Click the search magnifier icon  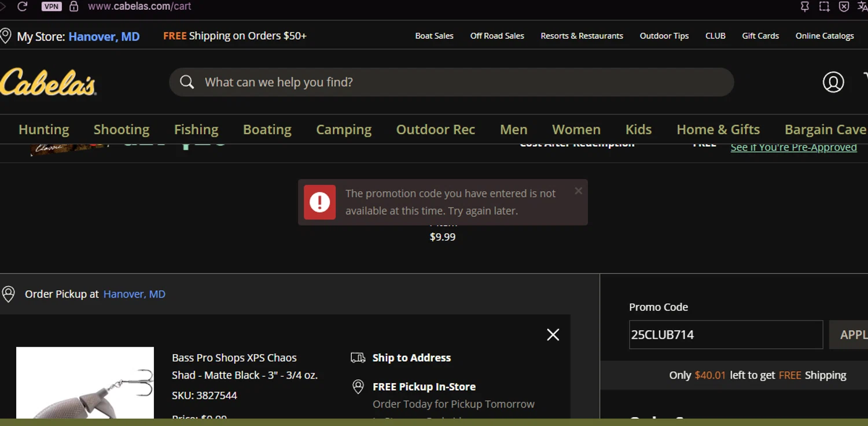(x=187, y=82)
